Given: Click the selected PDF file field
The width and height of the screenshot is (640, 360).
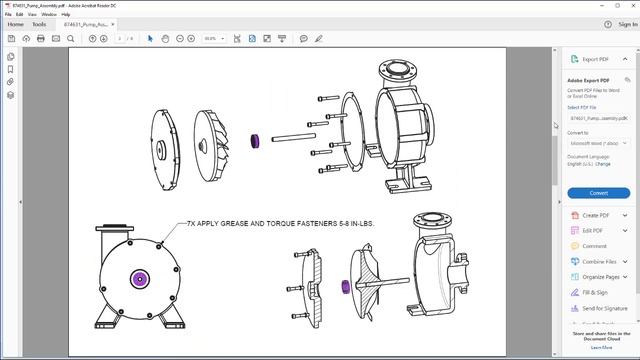Looking at the screenshot, I should (x=599, y=118).
